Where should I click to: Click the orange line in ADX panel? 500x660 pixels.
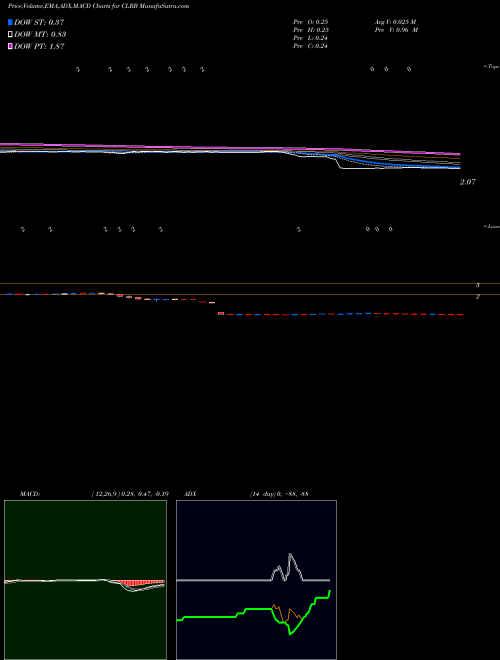(x=287, y=612)
